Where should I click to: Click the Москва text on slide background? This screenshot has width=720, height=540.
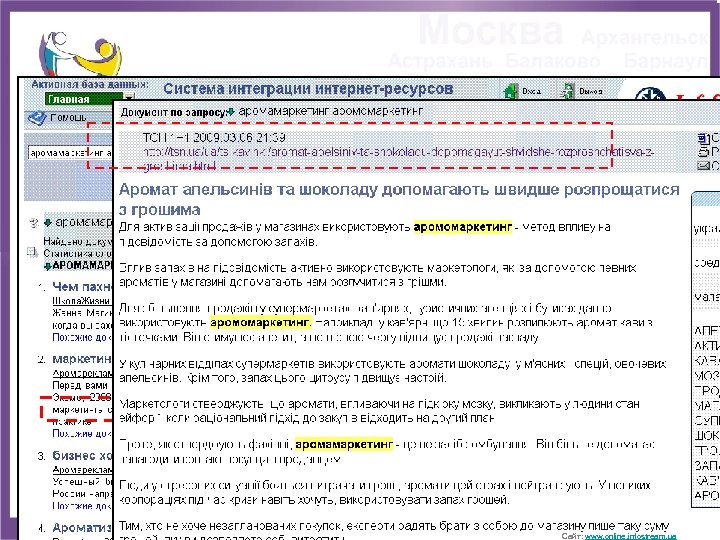490,30
